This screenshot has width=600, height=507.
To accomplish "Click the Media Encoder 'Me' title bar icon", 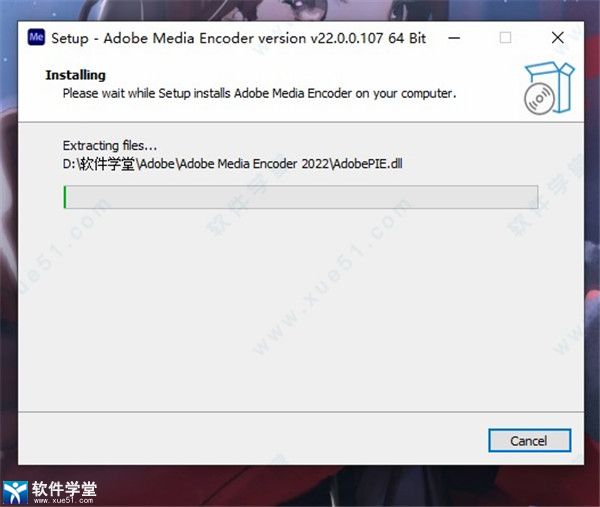I will 36,37.
